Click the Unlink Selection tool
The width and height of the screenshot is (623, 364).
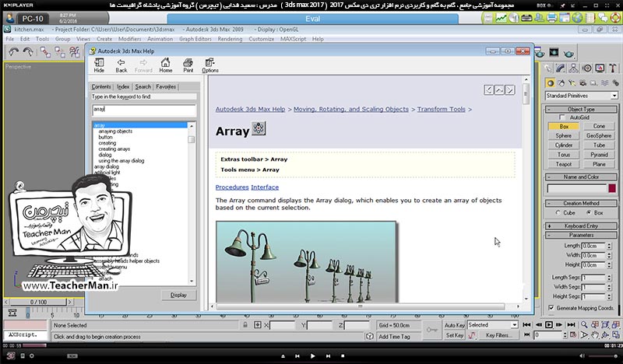click(60, 52)
